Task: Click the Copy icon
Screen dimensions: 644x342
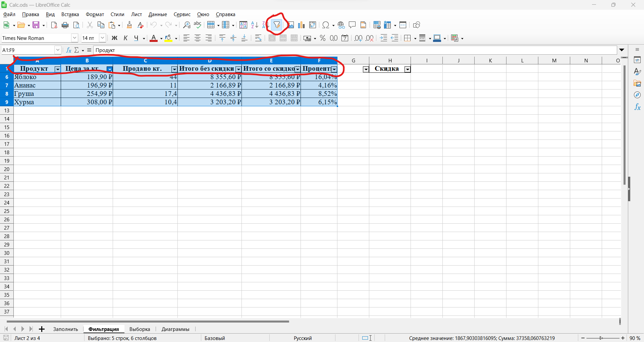Action: (101, 25)
